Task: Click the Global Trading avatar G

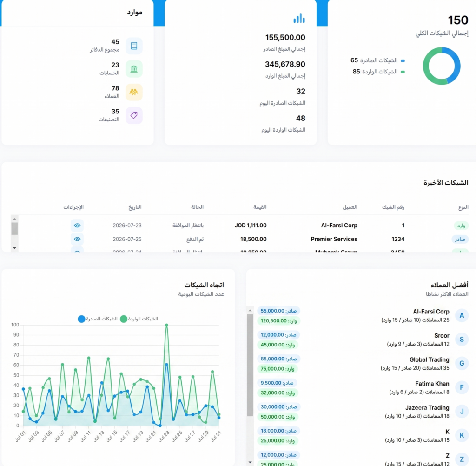Action: click(462, 364)
